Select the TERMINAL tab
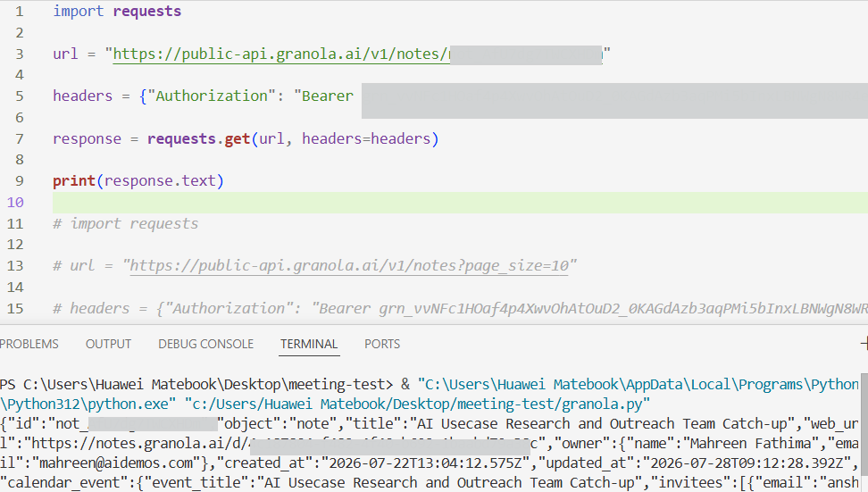The image size is (868, 492). point(309,345)
